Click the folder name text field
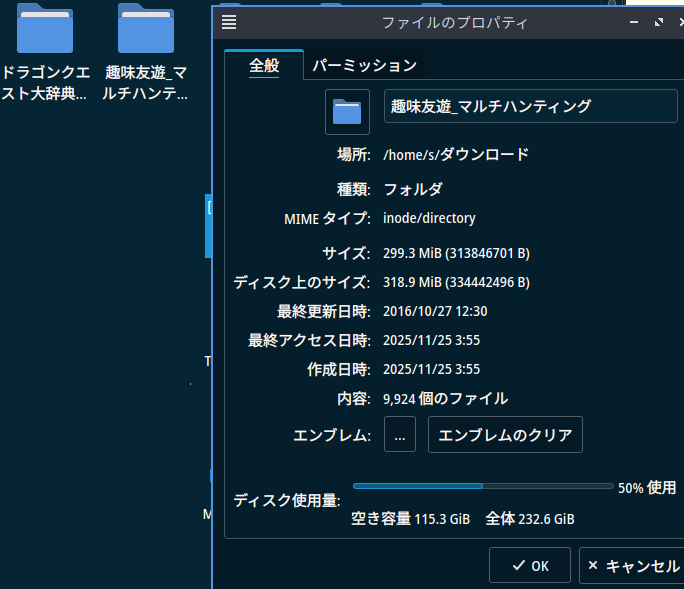Screen dimensions: 684x589 click(530, 106)
